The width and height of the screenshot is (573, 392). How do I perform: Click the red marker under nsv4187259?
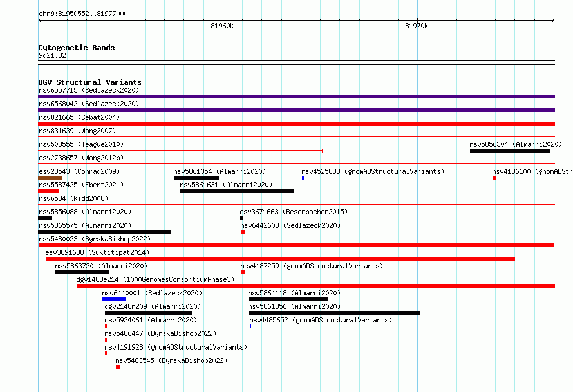pos(243,272)
